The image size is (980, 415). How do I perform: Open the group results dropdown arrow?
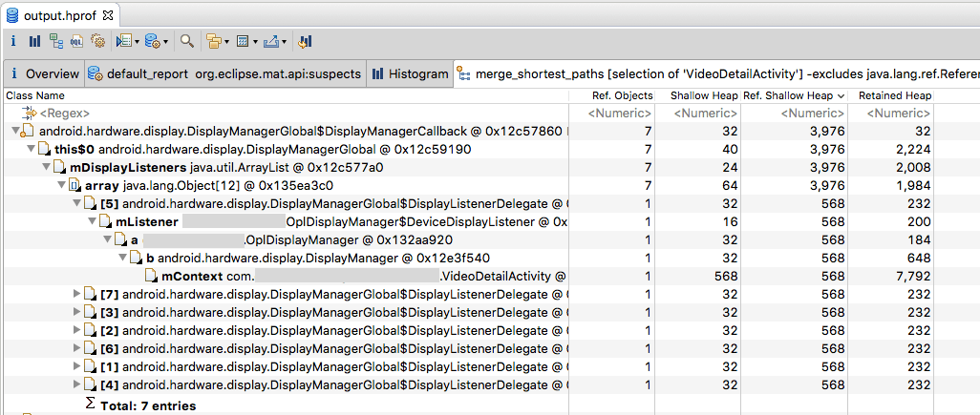(225, 42)
